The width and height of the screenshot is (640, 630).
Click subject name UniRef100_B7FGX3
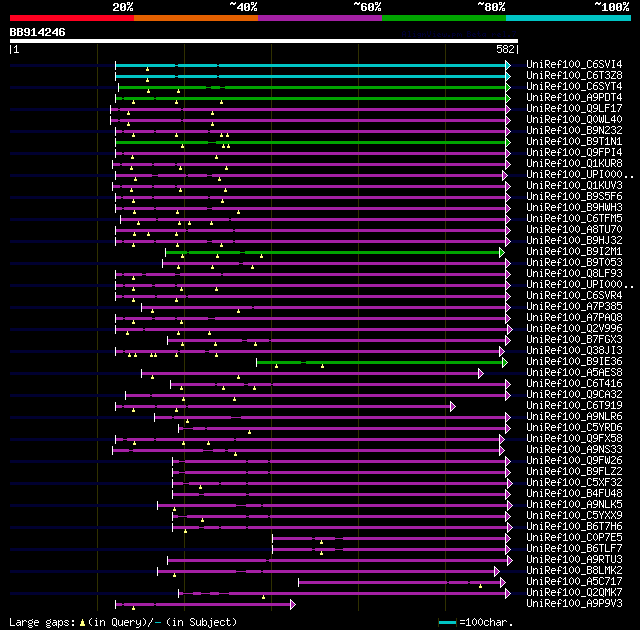click(574, 340)
